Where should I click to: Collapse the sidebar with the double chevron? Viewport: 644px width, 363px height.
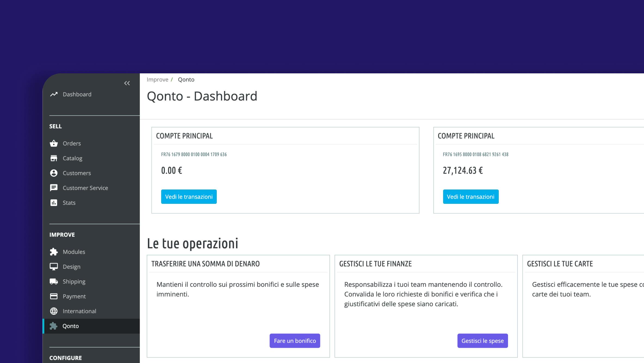pyautogui.click(x=127, y=83)
